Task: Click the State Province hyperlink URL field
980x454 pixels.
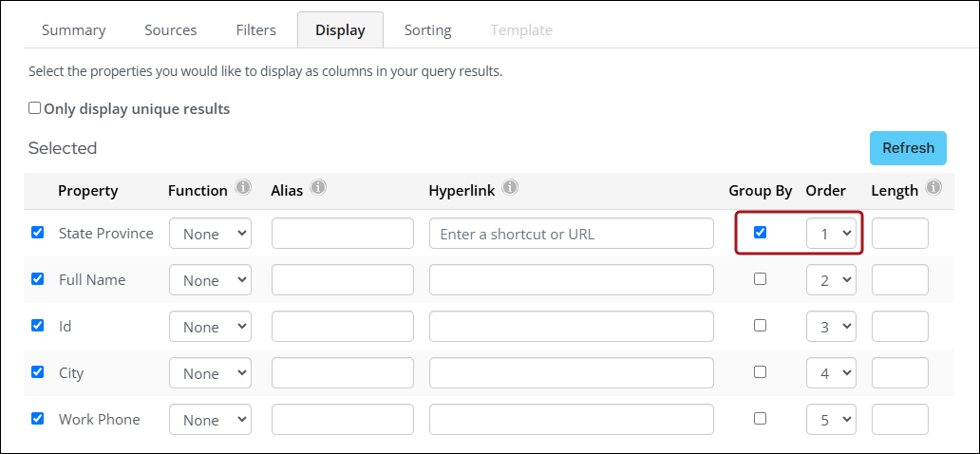Action: 571,234
